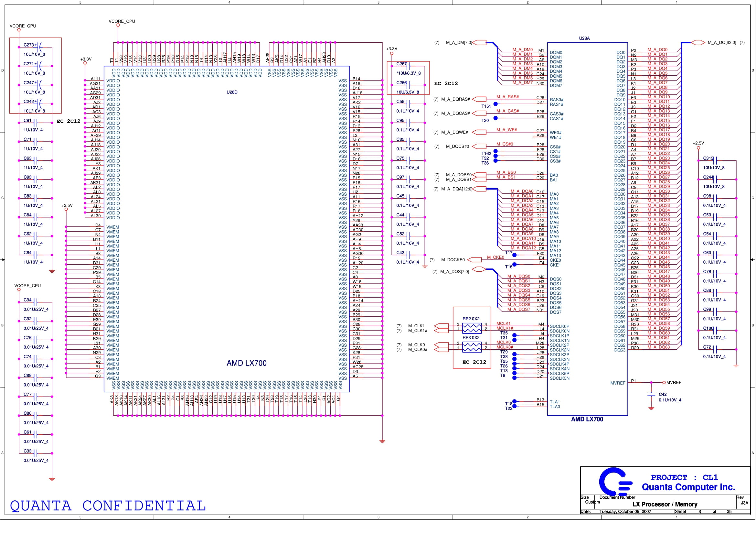Screen dimensions: 756x535
Task: Select the M_A_DM[7:0] bus label
Action: (459, 42)
